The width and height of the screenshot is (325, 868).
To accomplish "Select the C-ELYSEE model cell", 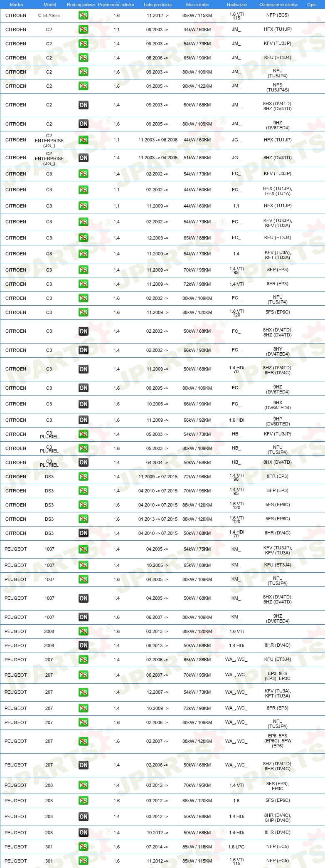I will [x=49, y=15].
